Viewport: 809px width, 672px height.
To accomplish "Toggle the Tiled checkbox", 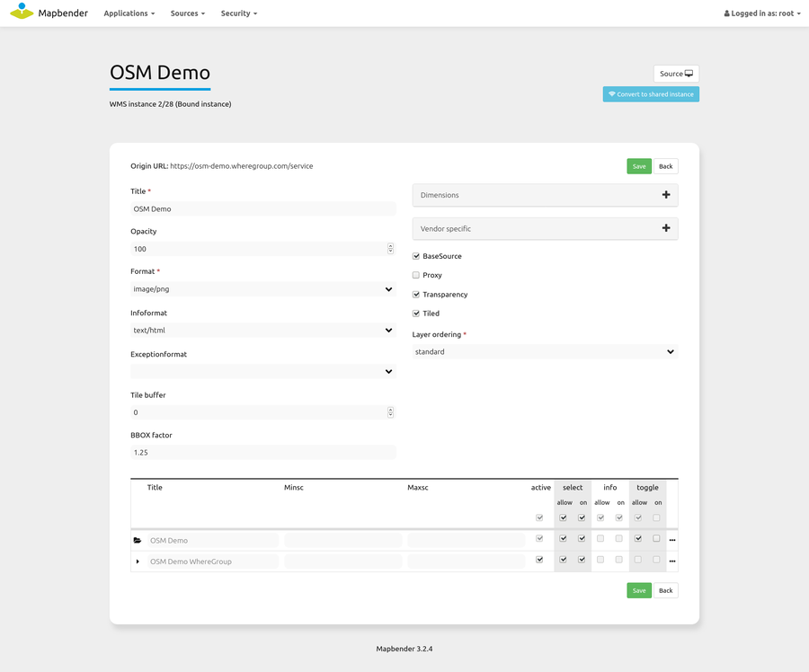I will pos(416,314).
